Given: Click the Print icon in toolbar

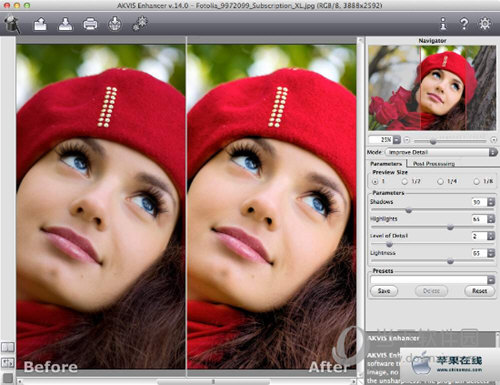Looking at the screenshot, I should point(90,24).
